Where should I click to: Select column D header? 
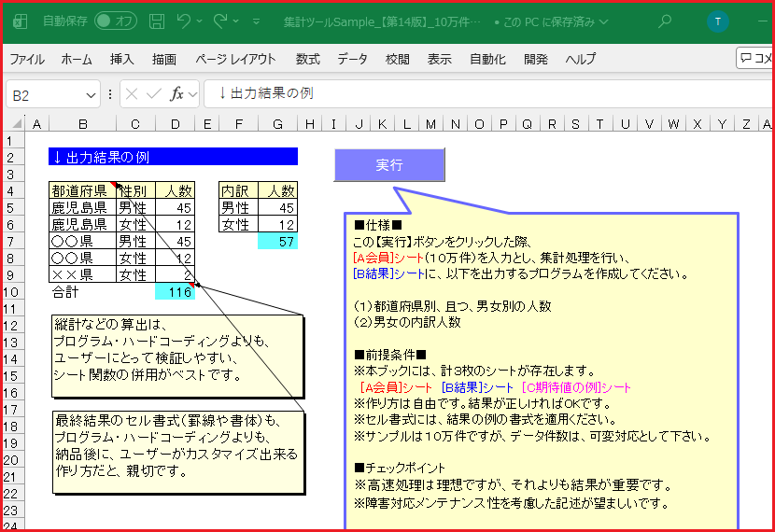tap(176, 124)
